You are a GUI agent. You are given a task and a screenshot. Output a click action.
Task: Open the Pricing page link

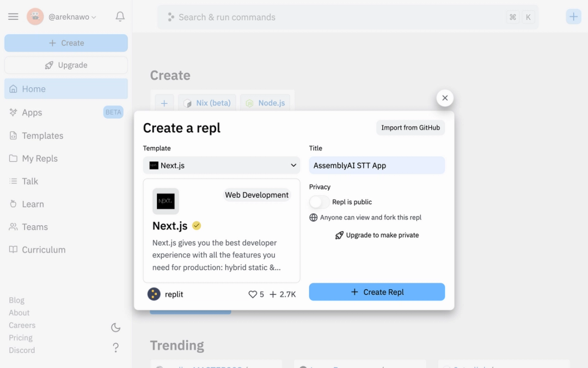[20, 337]
